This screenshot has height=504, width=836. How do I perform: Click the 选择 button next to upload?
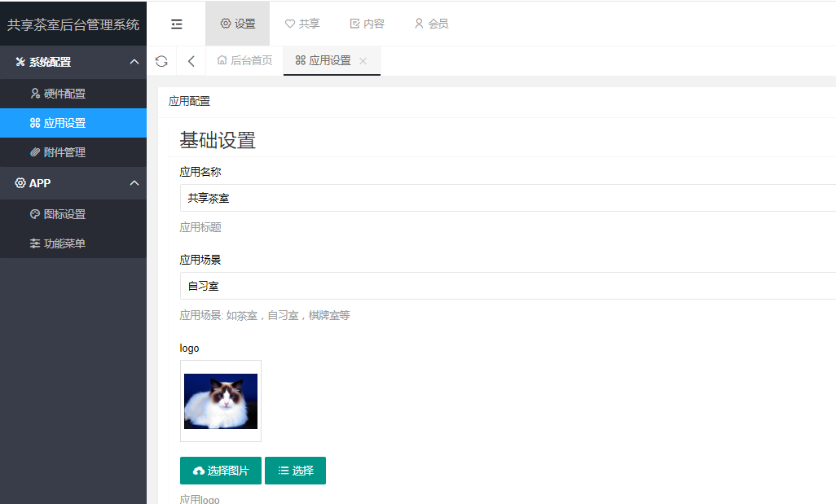(x=295, y=471)
